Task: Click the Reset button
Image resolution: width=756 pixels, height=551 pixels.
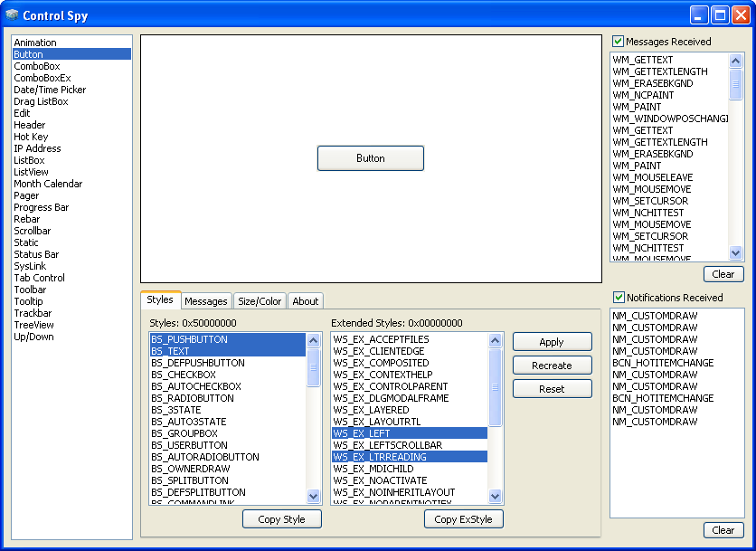Action: 552,389
